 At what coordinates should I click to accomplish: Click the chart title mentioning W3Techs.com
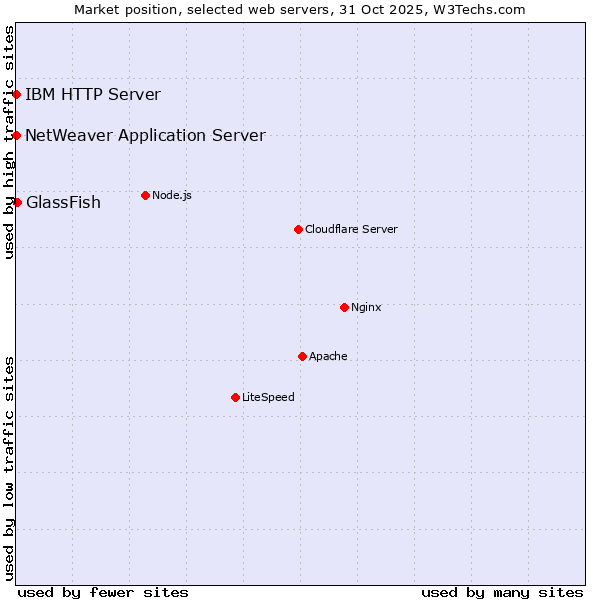click(x=300, y=9)
